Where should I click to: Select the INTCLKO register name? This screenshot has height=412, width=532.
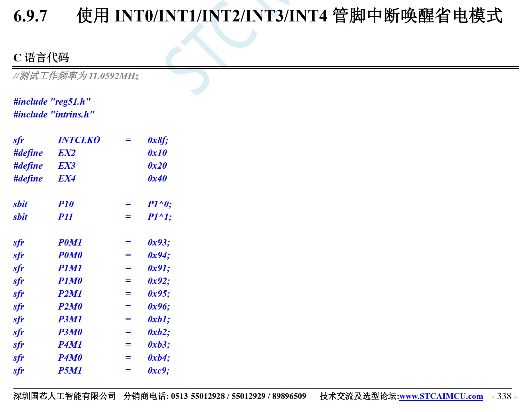pos(79,140)
